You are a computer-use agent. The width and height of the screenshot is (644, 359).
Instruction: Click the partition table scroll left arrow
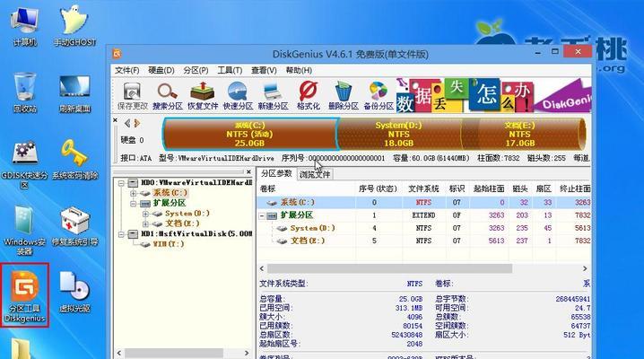pyautogui.click(x=262, y=268)
